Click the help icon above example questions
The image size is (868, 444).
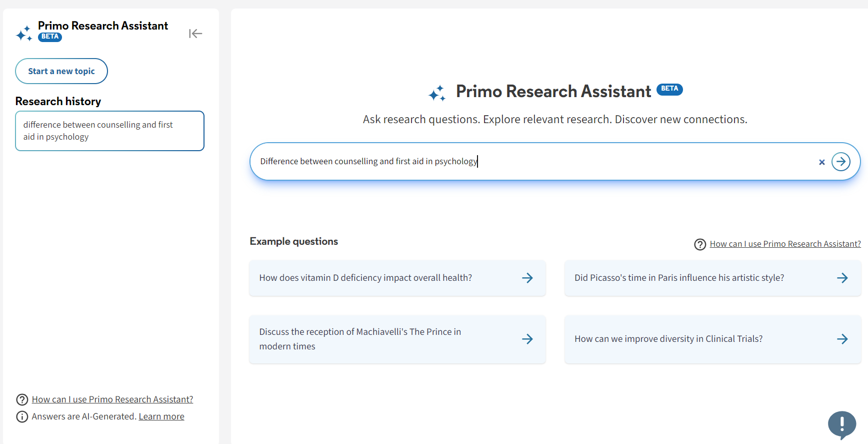click(x=700, y=244)
